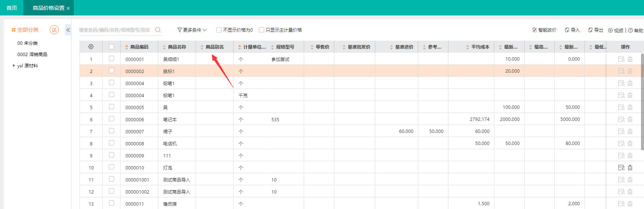Viewport: 644px width, 209px height.
Task: Collapse the left category sidebar panel
Action: pos(68,30)
